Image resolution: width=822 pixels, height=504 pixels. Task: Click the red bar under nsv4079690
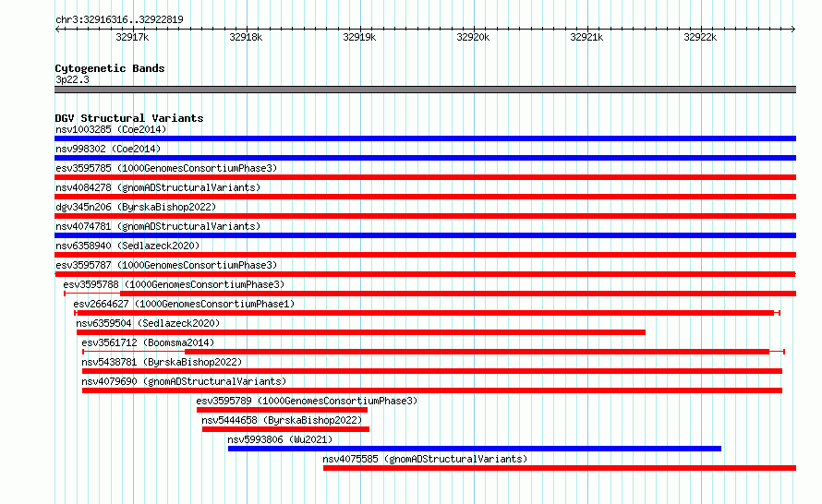tap(432, 390)
